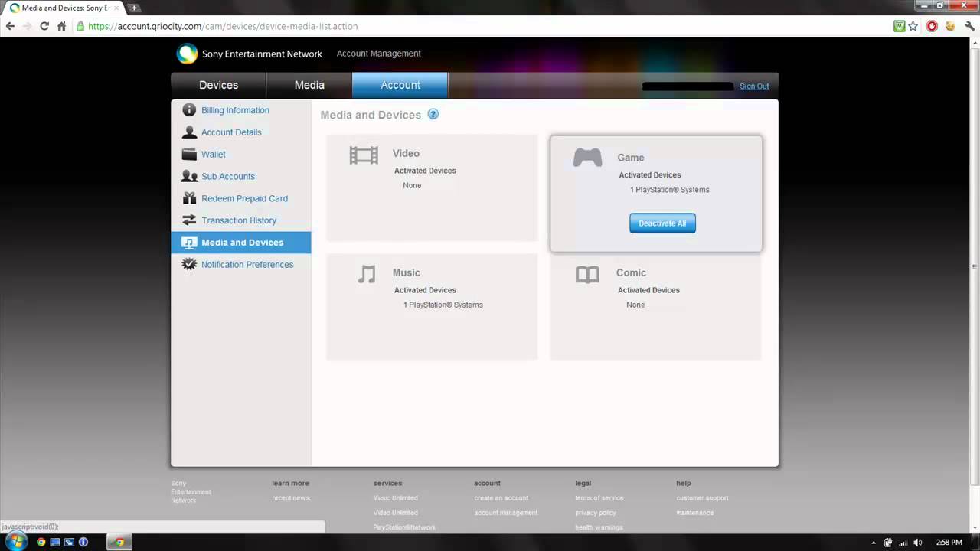Click the Sony Entertainment Network logo
This screenshot has height=551, width=980.
pos(187,54)
